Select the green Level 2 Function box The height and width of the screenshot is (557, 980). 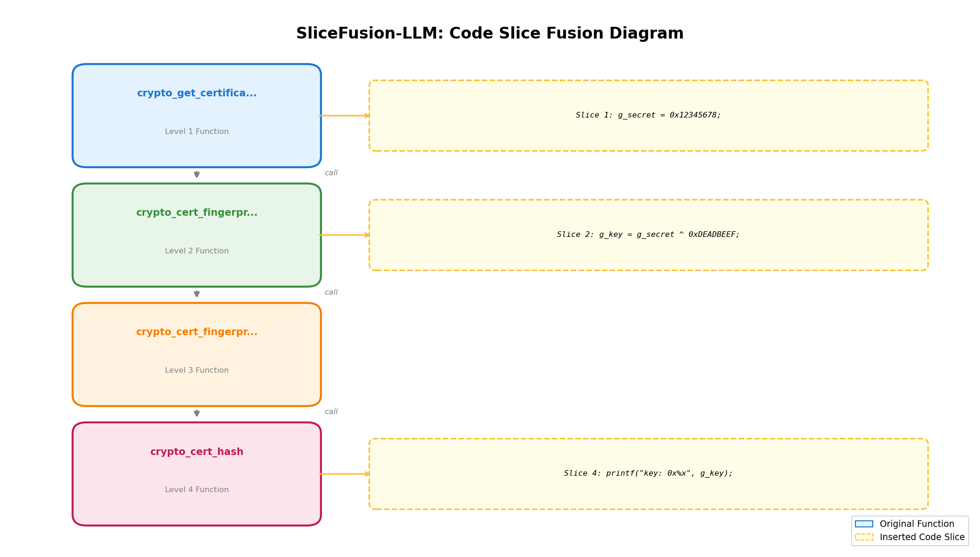196,235
